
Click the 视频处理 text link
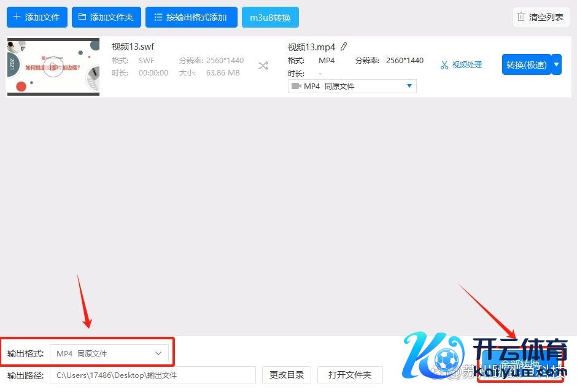point(467,65)
